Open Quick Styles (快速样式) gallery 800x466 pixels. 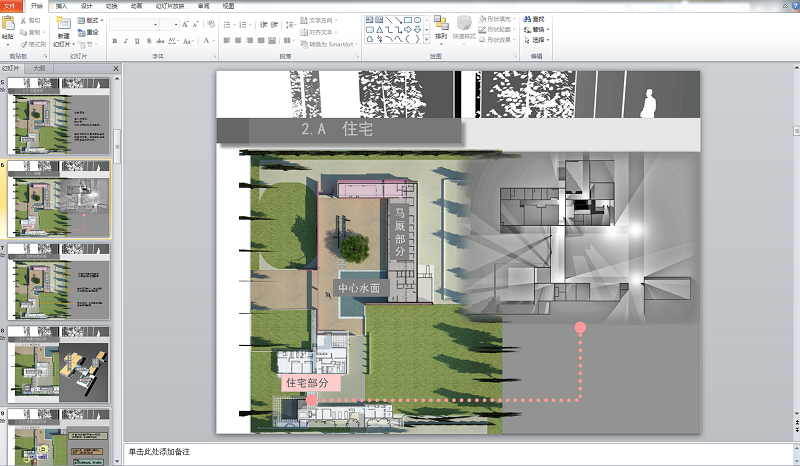click(x=464, y=24)
